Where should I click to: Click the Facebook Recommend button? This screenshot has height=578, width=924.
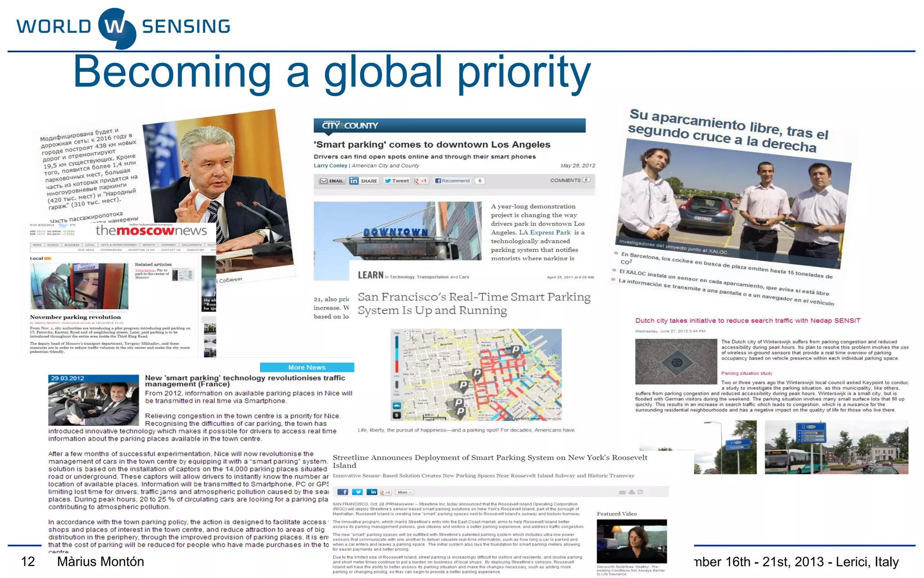click(452, 181)
